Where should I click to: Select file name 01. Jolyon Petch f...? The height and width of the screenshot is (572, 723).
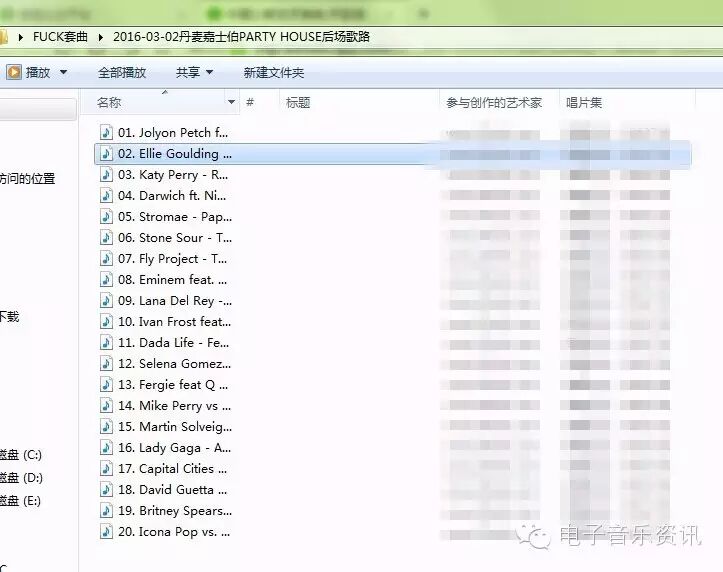point(173,133)
